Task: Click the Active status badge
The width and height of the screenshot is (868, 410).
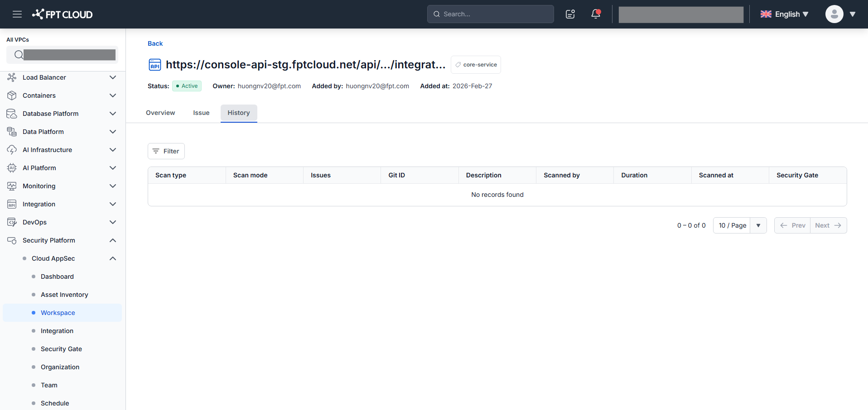Action: [187, 86]
